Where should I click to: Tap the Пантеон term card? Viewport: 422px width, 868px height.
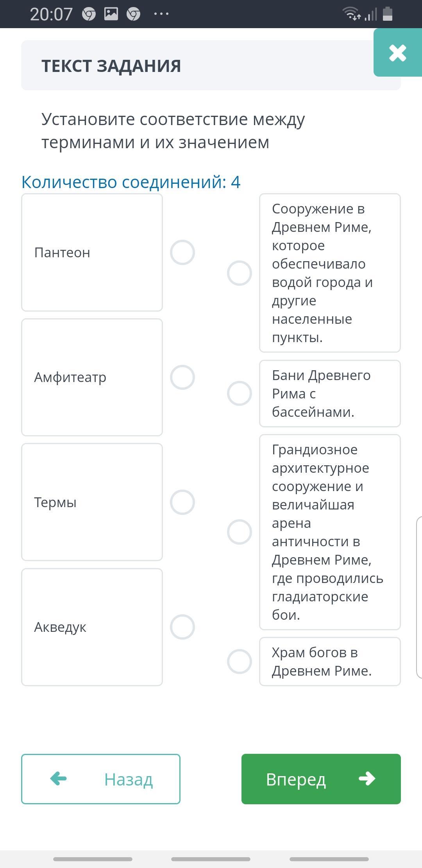click(x=92, y=253)
